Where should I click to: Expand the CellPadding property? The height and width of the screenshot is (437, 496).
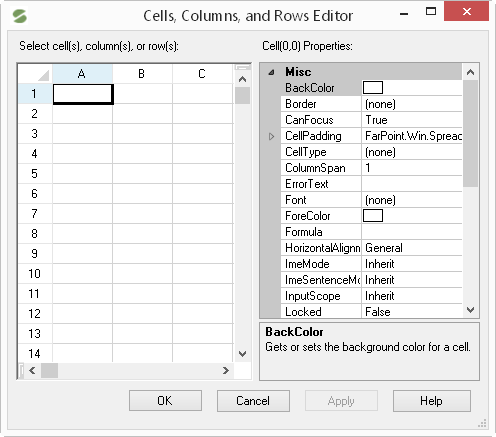[271, 136]
